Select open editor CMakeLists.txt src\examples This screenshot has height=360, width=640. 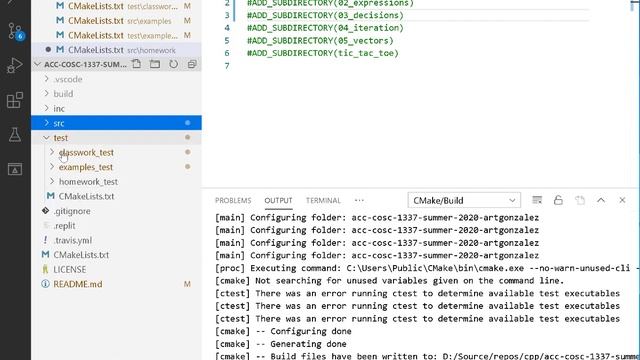[116, 20]
